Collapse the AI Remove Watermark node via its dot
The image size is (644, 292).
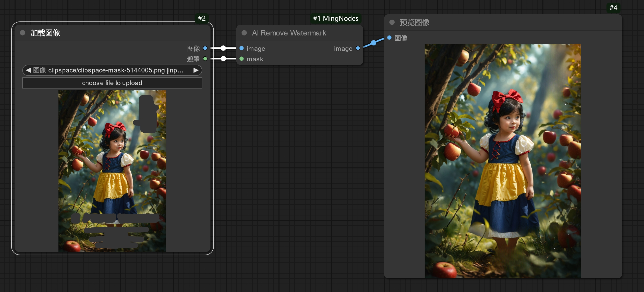pos(244,33)
